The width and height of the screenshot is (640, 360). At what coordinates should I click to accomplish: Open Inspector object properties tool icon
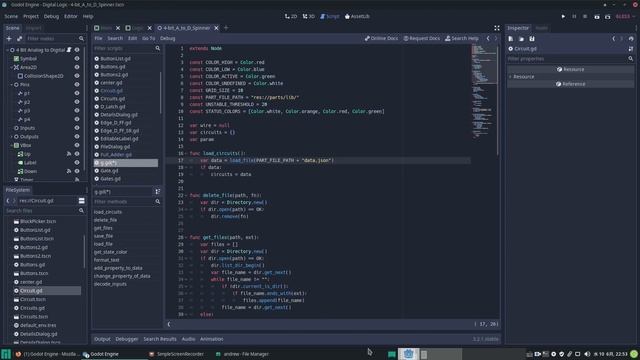click(x=631, y=49)
